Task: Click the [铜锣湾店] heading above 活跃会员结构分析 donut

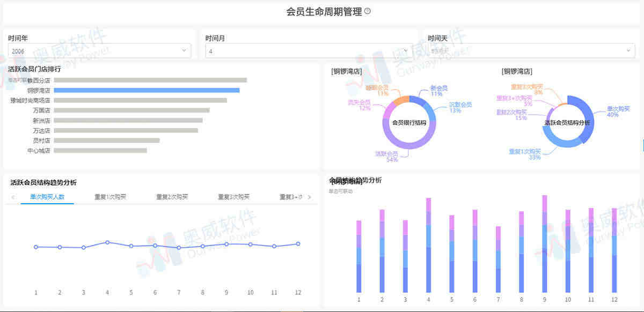Action: (x=517, y=71)
